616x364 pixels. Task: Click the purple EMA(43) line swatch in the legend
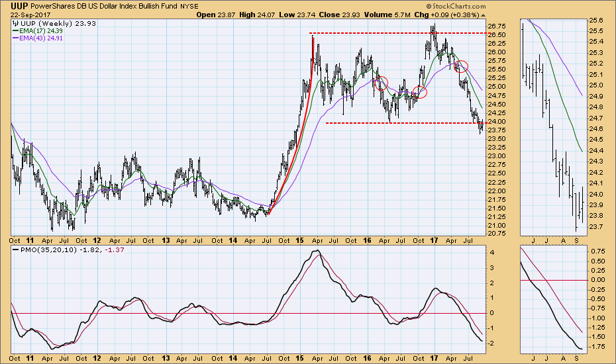point(16,38)
